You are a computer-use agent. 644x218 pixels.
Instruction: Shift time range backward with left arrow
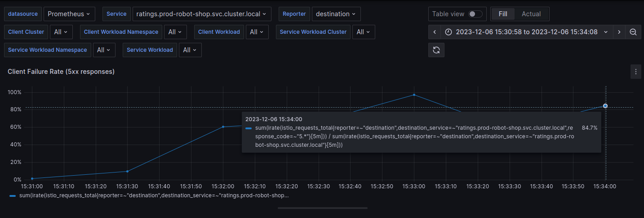[x=435, y=32]
